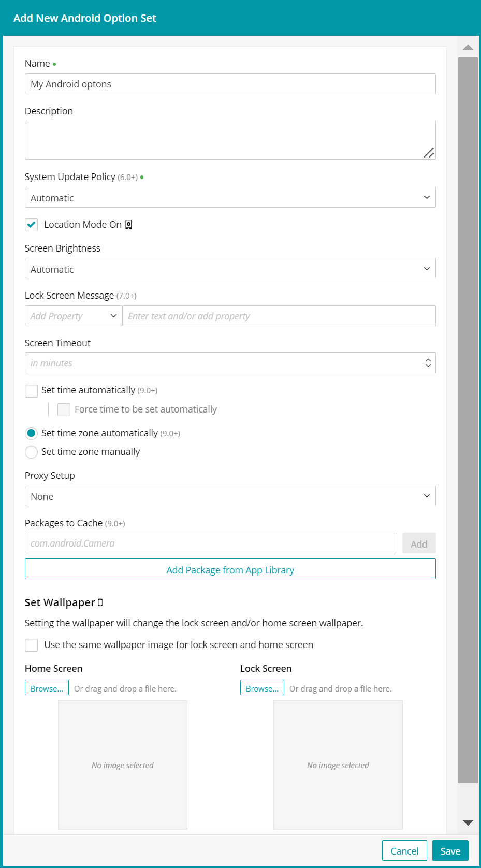Click the device icon beside Location Mode On
The width and height of the screenshot is (481, 868).
129,225
